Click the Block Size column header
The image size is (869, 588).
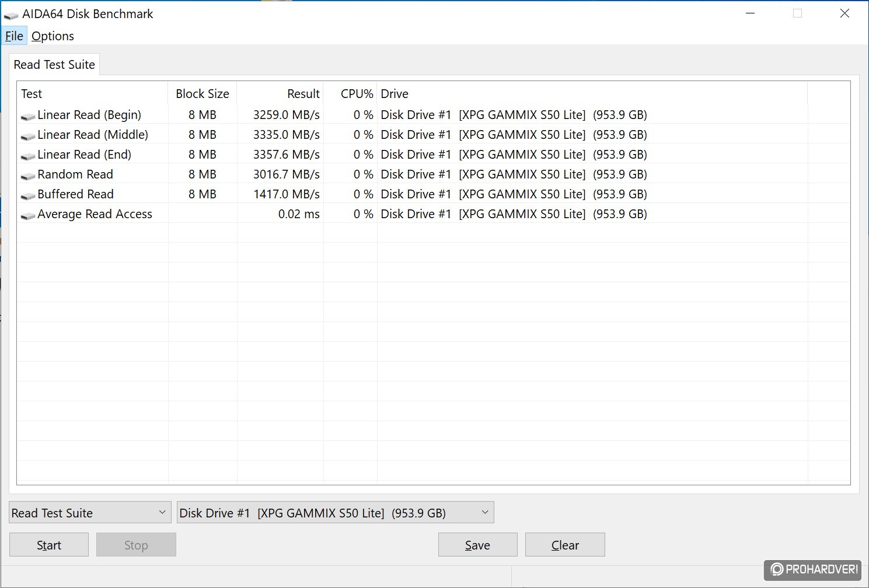pos(203,93)
